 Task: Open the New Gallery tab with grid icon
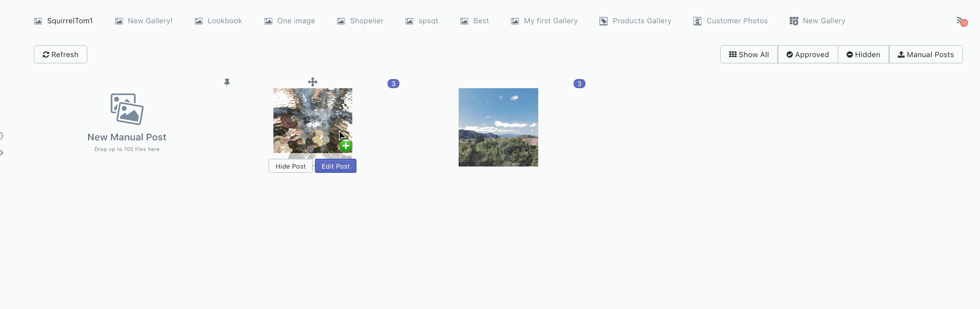(x=818, y=21)
